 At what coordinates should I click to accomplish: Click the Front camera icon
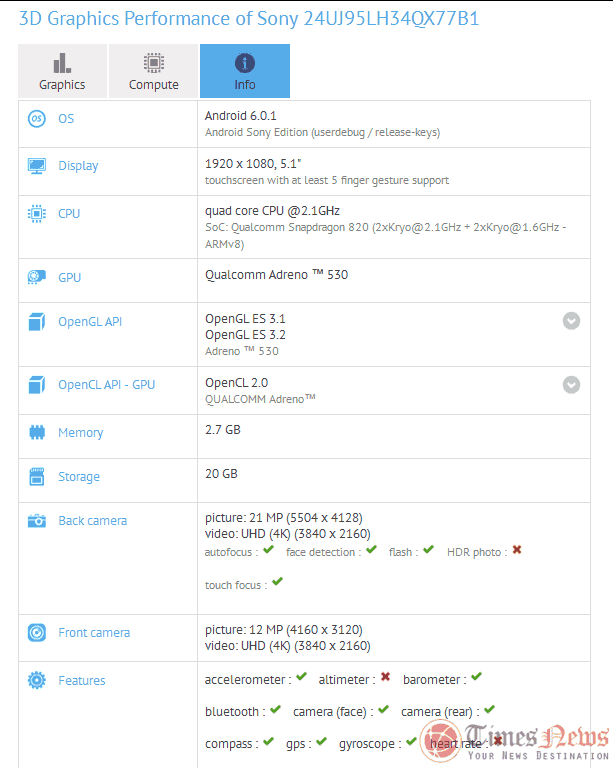tap(37, 633)
